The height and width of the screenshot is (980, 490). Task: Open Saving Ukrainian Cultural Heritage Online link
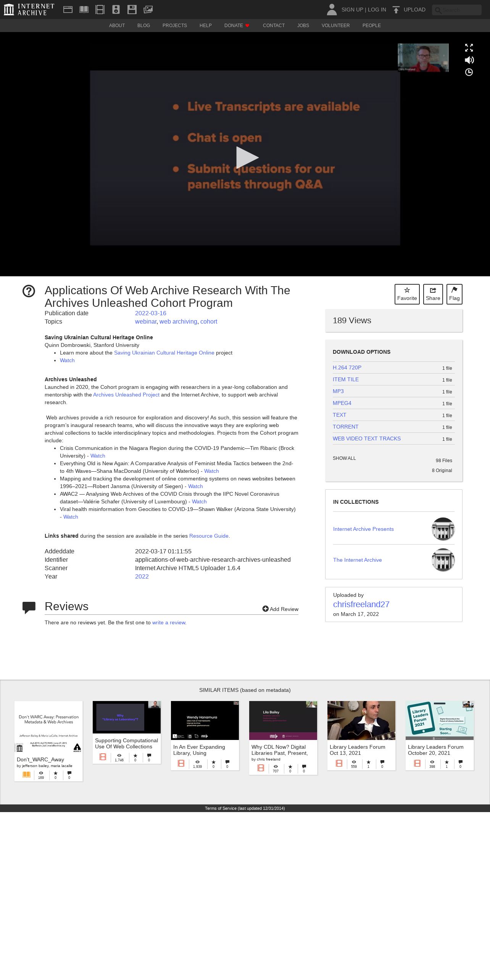[x=164, y=353]
